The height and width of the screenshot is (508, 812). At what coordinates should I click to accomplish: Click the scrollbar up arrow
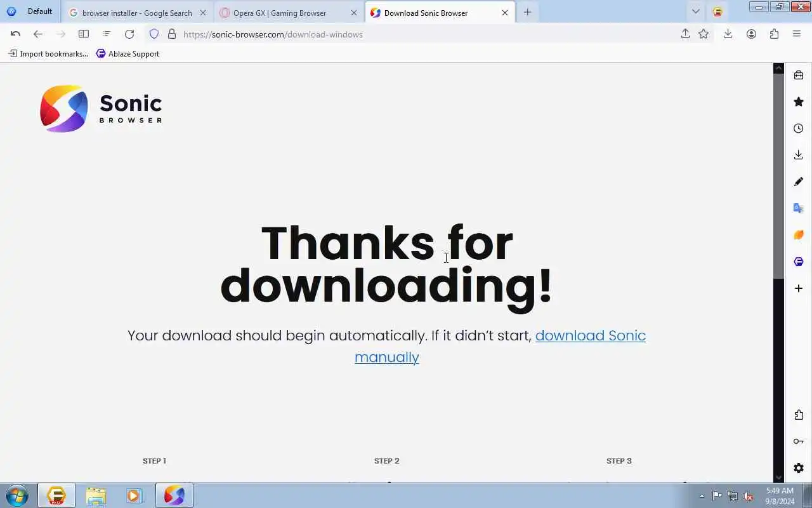pyautogui.click(x=779, y=68)
